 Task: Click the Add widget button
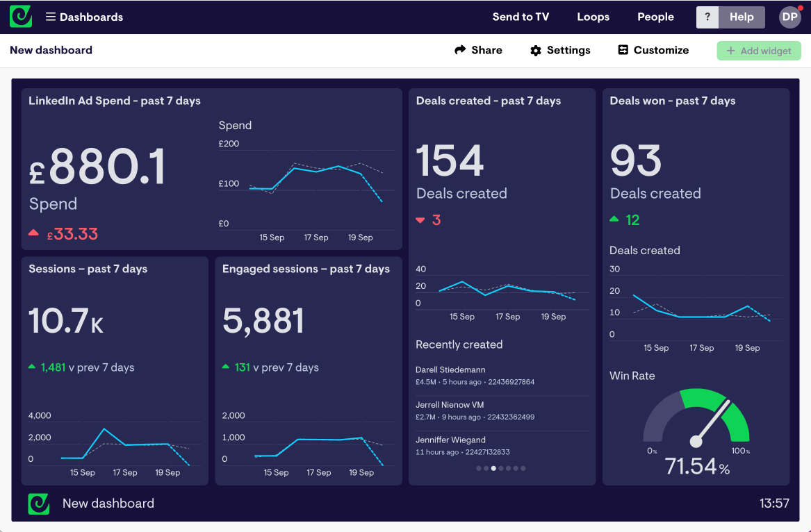[x=759, y=50]
